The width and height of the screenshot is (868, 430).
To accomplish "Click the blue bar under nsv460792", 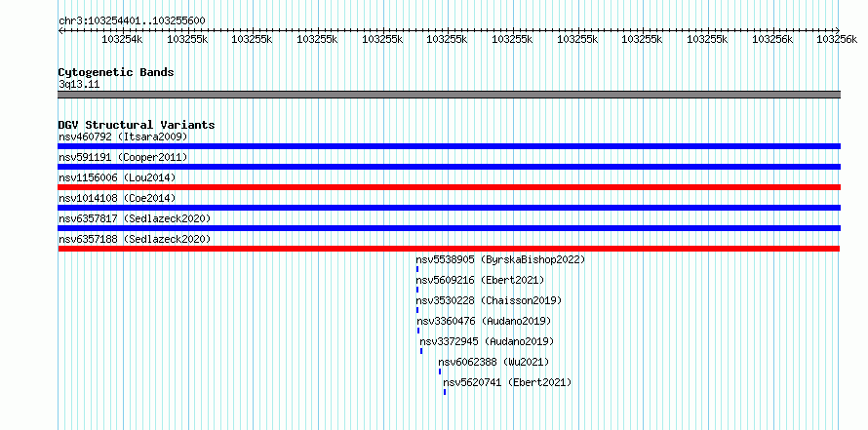I will tap(449, 146).
